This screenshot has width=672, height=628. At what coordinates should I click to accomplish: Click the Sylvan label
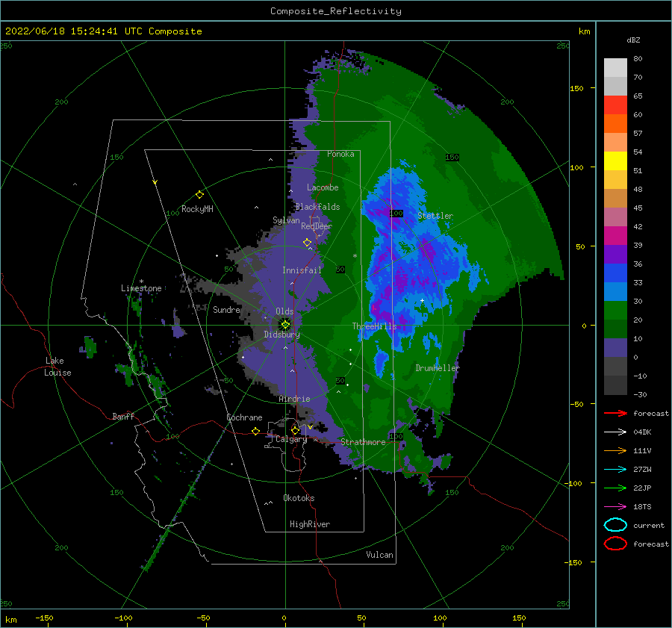click(286, 220)
